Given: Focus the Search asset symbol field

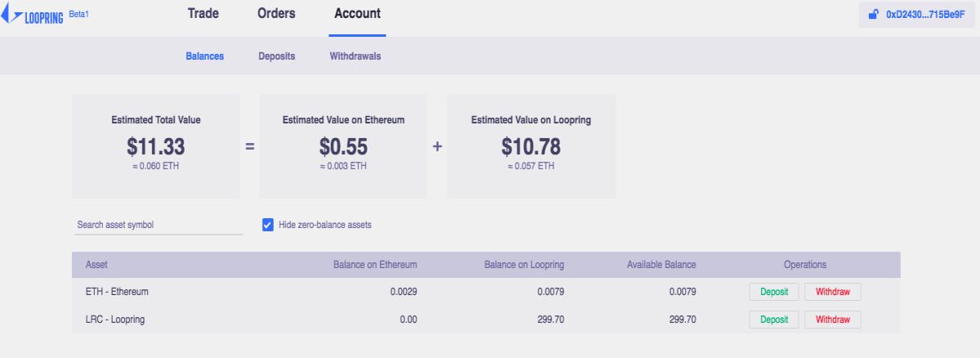Looking at the screenshot, I should [158, 225].
